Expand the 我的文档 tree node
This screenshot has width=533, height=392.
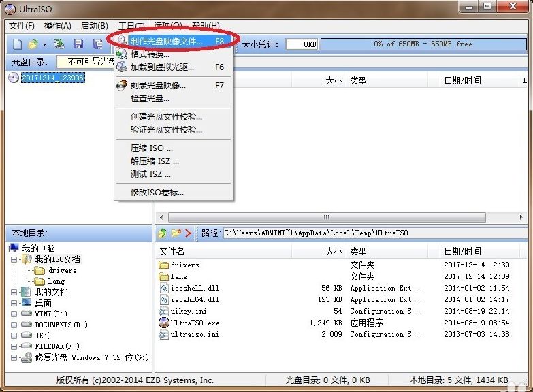click(x=14, y=292)
